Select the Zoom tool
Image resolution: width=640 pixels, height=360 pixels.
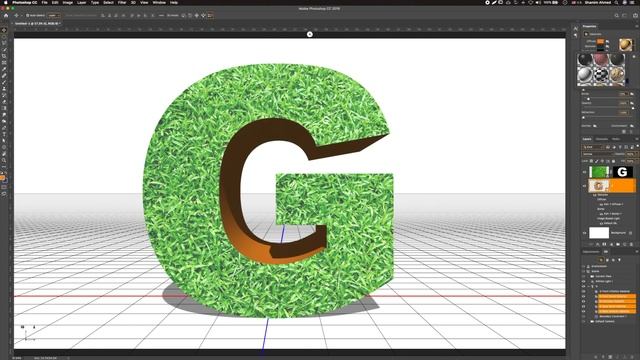[x=4, y=160]
